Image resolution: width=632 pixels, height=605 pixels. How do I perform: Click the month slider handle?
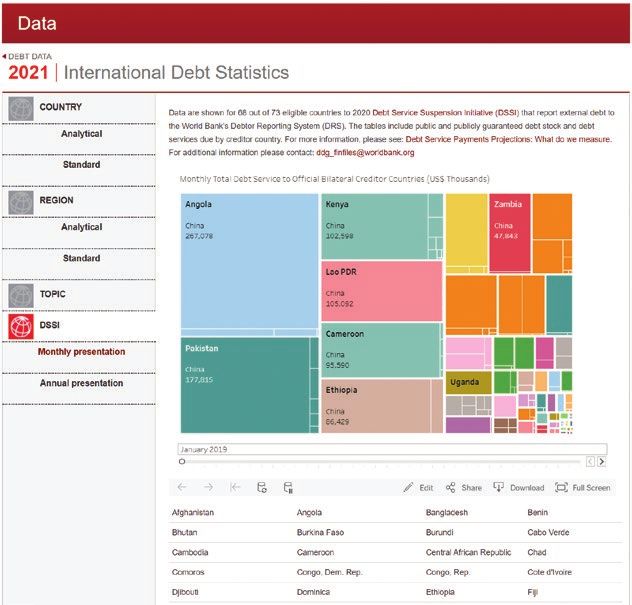coord(182,462)
